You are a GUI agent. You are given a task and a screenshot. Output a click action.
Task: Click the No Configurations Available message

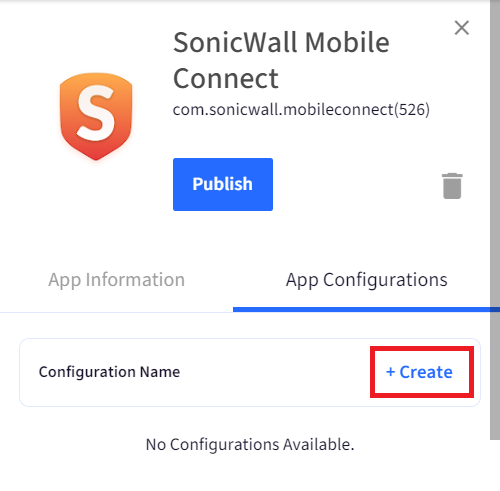[250, 444]
